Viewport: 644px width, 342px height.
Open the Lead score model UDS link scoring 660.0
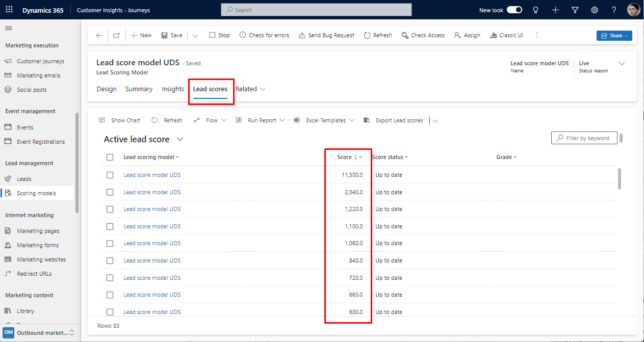pos(152,295)
